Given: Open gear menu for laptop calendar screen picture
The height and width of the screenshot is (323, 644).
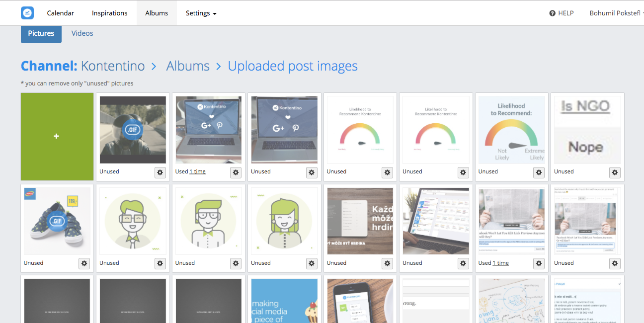Looking at the screenshot, I should (463, 263).
